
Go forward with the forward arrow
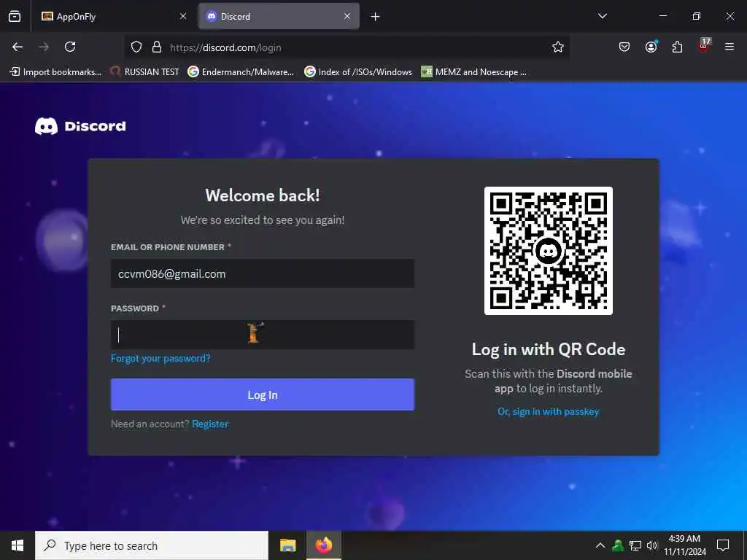click(x=44, y=47)
